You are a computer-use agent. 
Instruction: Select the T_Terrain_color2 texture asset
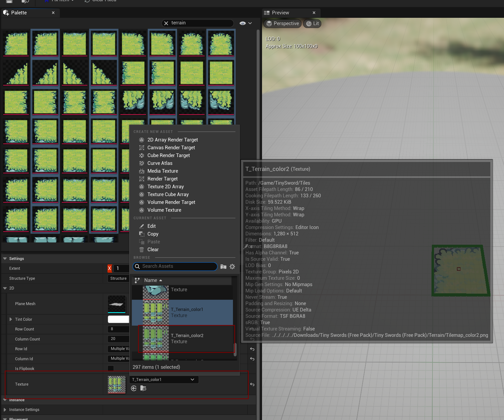tap(187, 338)
